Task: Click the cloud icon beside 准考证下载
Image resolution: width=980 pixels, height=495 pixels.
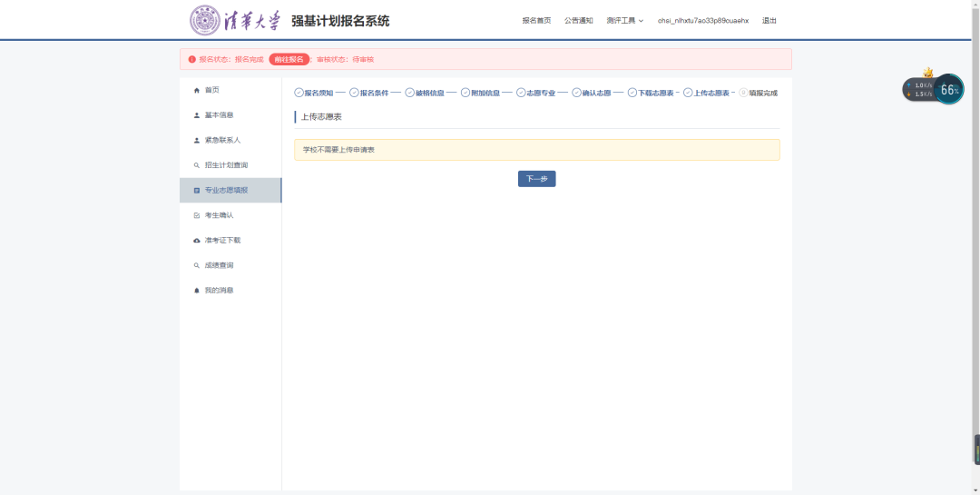Action: pyautogui.click(x=197, y=241)
